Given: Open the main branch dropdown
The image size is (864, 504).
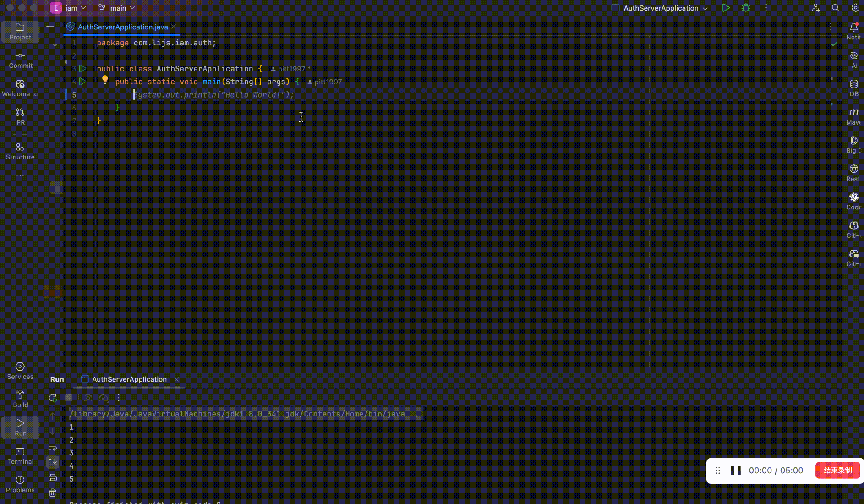Looking at the screenshot, I should click(116, 8).
